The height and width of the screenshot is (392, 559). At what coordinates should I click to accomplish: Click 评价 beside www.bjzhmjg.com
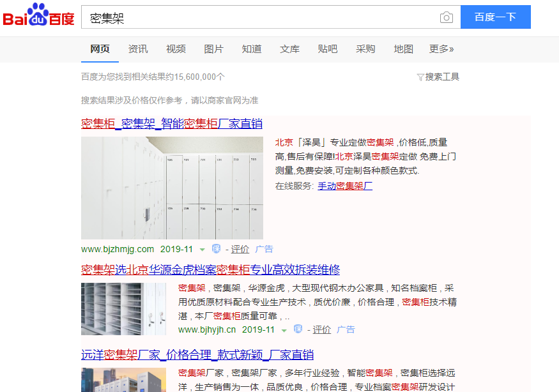tap(240, 249)
